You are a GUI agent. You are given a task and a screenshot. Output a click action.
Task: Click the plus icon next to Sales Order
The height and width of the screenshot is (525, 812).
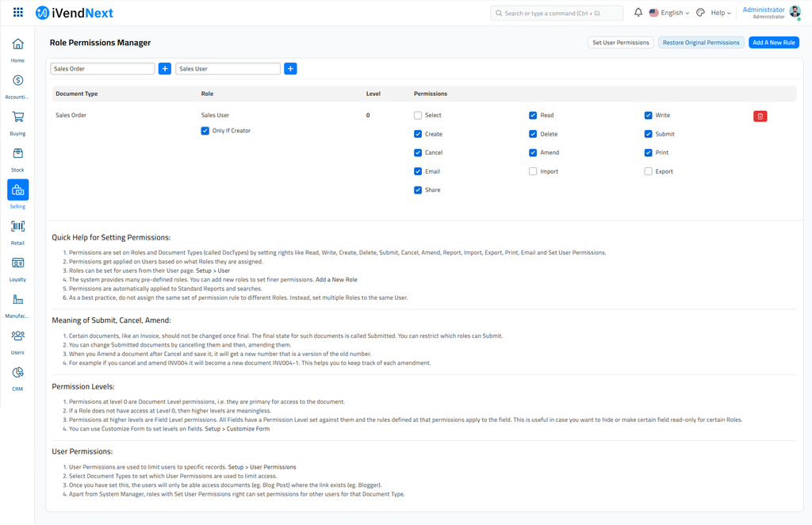pyautogui.click(x=164, y=68)
